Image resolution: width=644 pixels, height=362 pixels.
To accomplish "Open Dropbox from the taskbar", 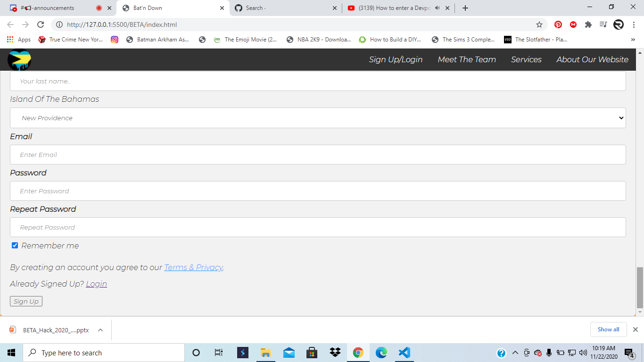I will click(x=335, y=353).
